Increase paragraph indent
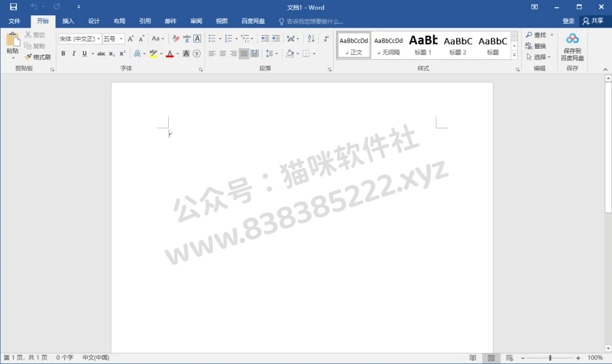This screenshot has height=364, width=612. click(275, 38)
